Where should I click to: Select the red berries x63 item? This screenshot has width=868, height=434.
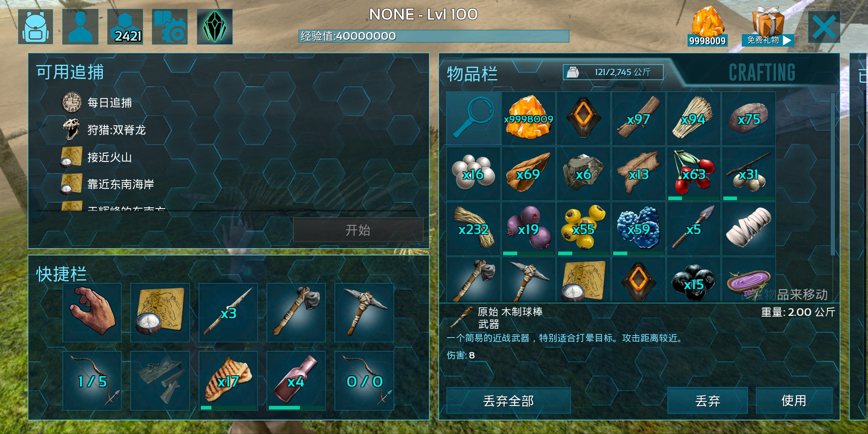pyautogui.click(x=694, y=174)
